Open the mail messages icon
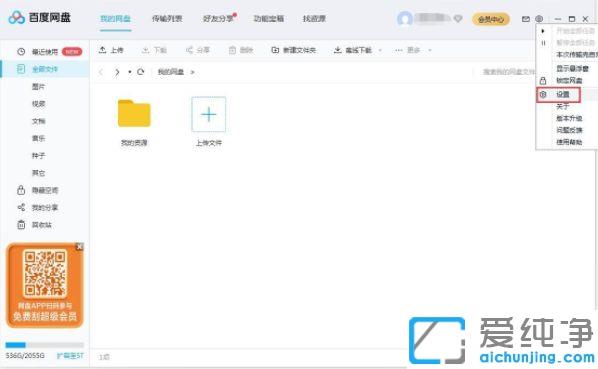Image resolution: width=598 pixels, height=369 pixels. [x=526, y=19]
